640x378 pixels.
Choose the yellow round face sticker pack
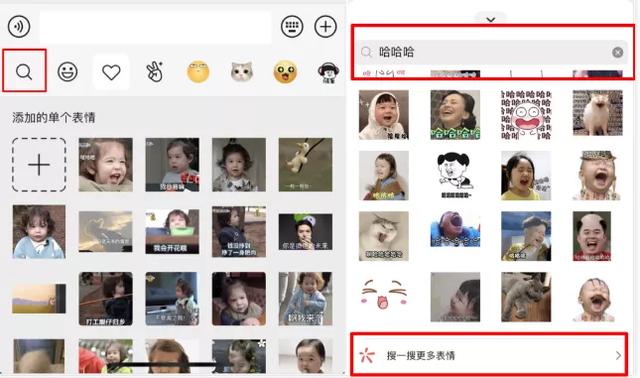[198, 71]
